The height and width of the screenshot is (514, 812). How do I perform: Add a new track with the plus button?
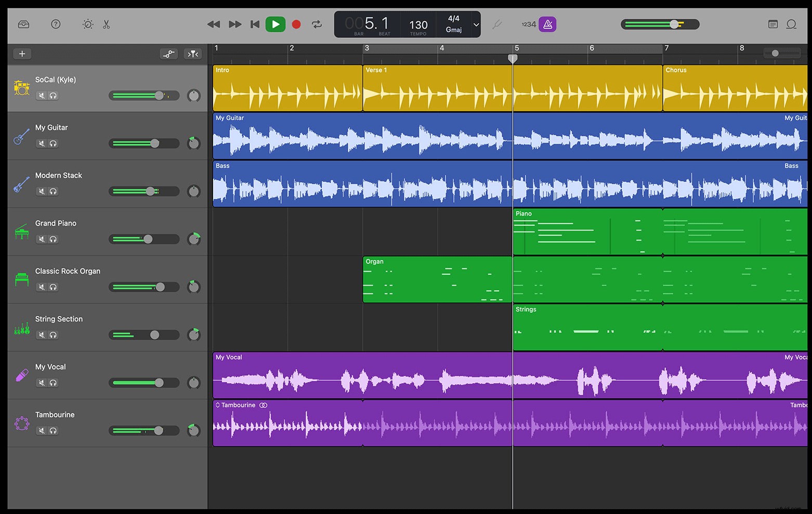click(22, 54)
